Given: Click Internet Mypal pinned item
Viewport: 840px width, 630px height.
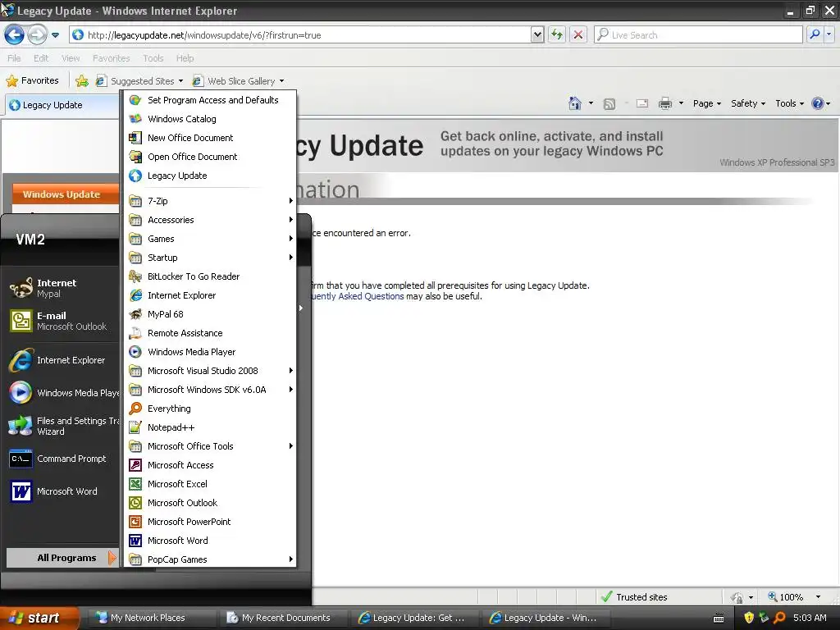Looking at the screenshot, I should [x=62, y=288].
